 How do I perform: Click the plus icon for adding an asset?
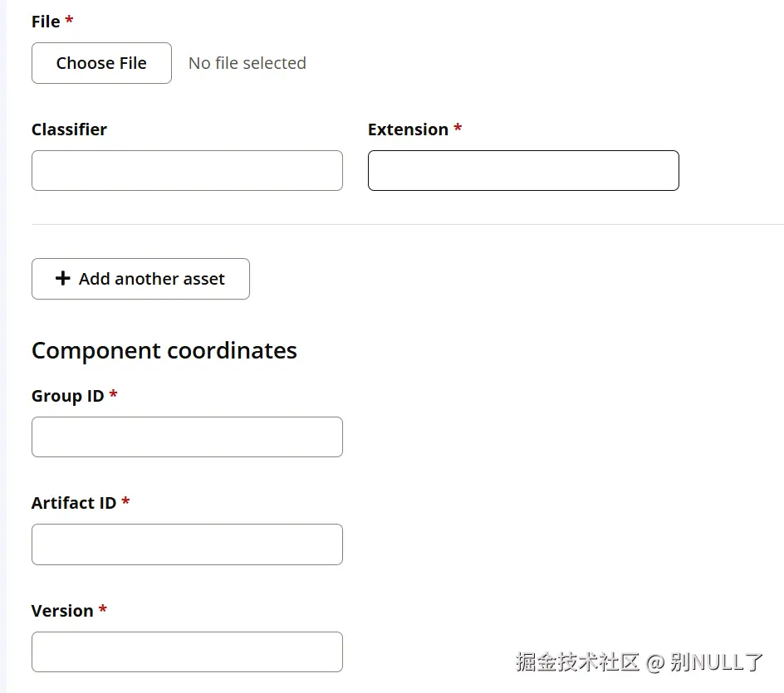click(x=62, y=279)
